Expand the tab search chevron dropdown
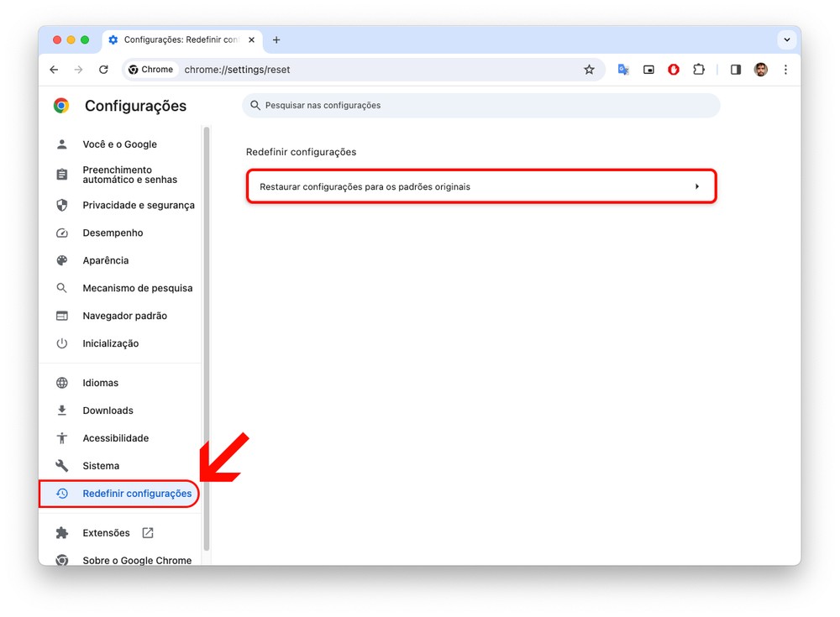Screen dimensions: 840x617 pyautogui.click(x=787, y=39)
